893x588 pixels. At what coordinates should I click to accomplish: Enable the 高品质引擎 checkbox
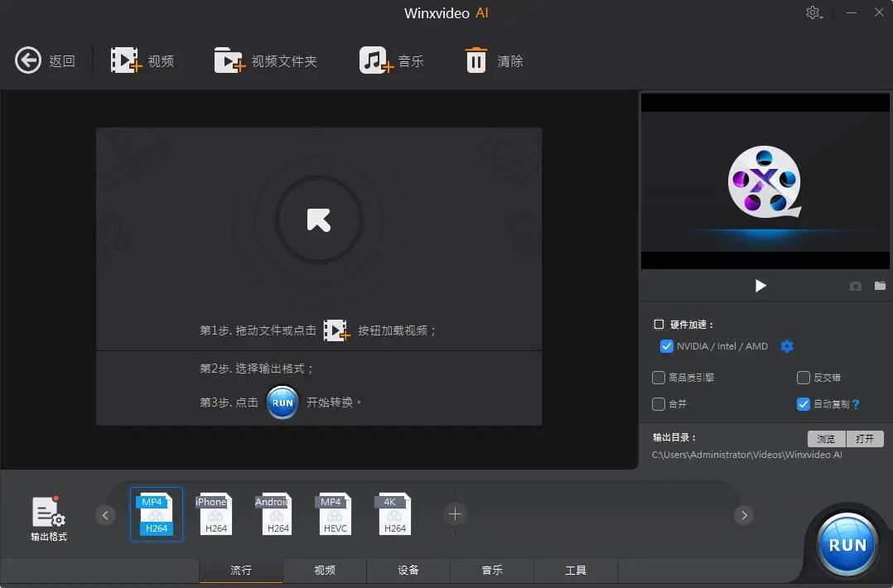coord(658,378)
